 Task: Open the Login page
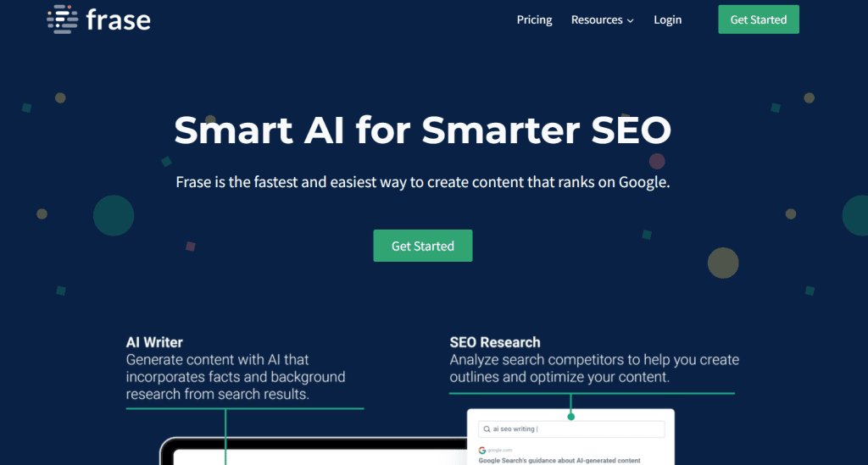[668, 20]
